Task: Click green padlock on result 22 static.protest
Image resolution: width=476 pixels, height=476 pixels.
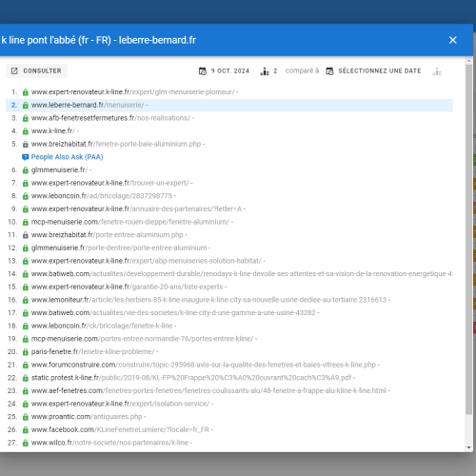Action: click(26, 378)
